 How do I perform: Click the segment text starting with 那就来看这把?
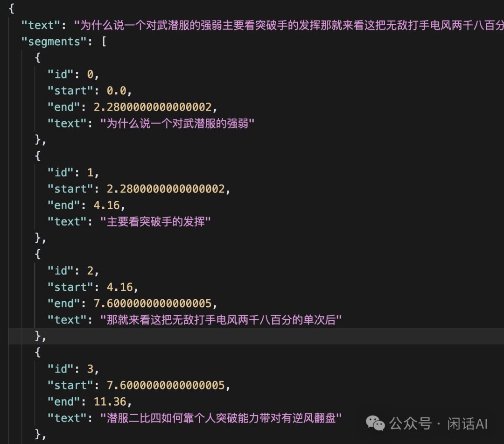(221, 320)
